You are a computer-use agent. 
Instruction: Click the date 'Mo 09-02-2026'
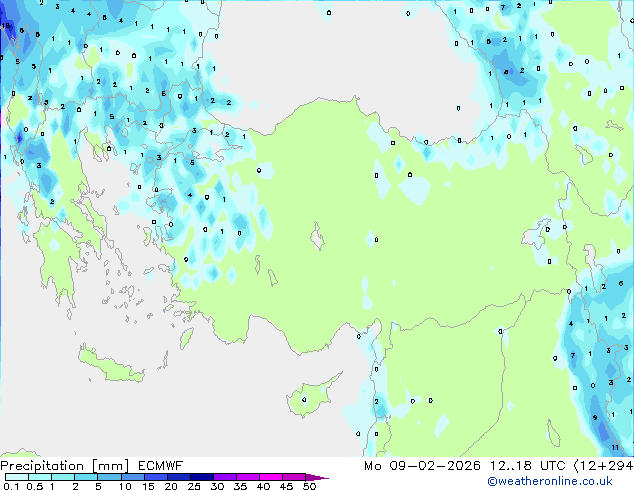point(422,466)
